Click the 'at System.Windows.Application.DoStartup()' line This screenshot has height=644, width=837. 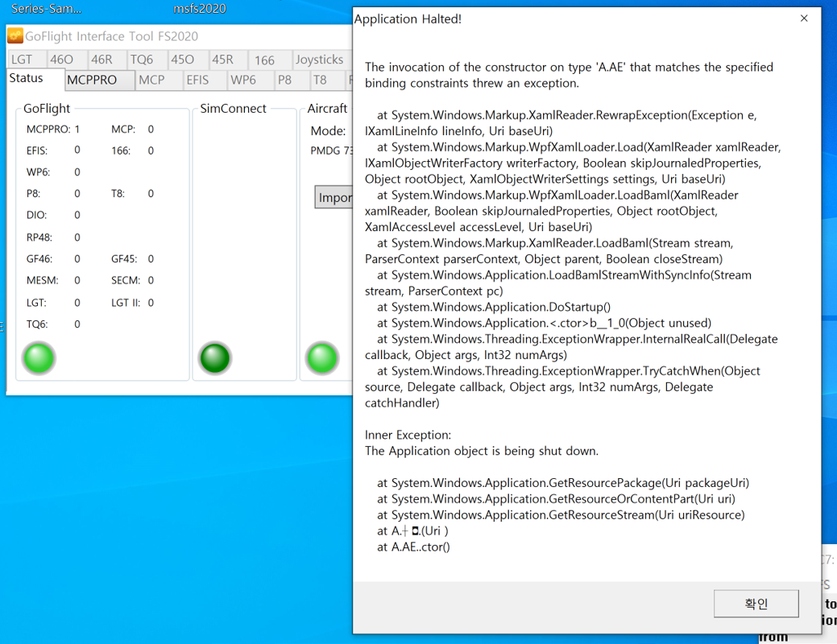[494, 307]
